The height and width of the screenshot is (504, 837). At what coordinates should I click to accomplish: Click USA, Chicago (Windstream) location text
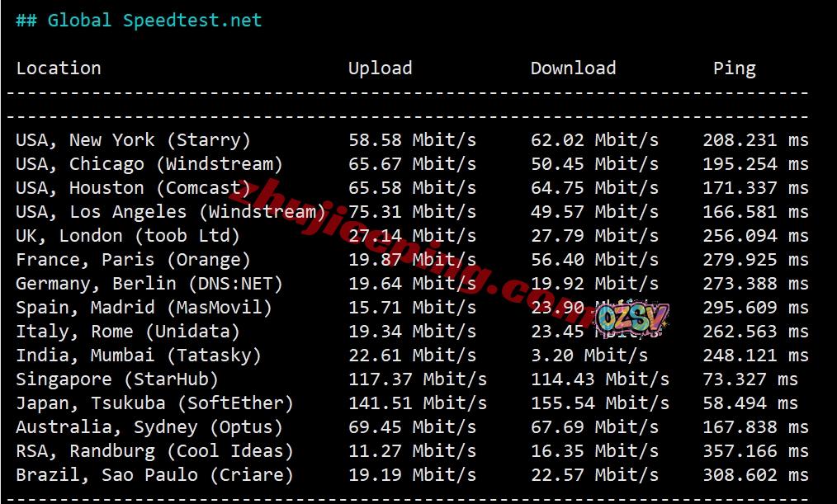(x=149, y=163)
